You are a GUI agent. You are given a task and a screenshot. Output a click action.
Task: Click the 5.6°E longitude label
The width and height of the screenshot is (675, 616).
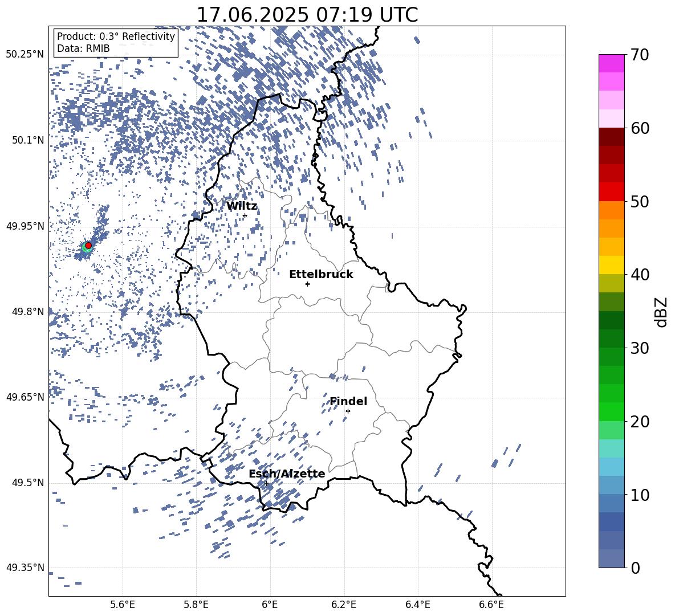(x=123, y=605)
